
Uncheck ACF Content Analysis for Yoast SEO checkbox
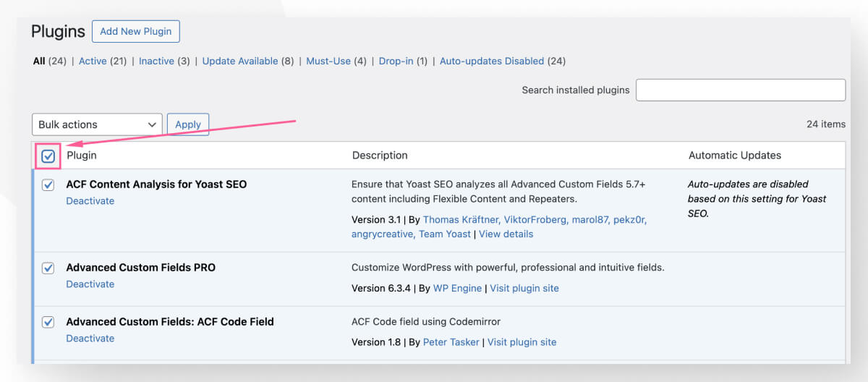48,185
